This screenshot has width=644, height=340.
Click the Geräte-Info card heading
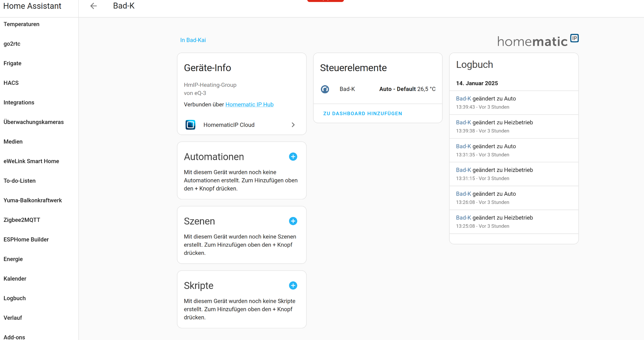tap(207, 68)
